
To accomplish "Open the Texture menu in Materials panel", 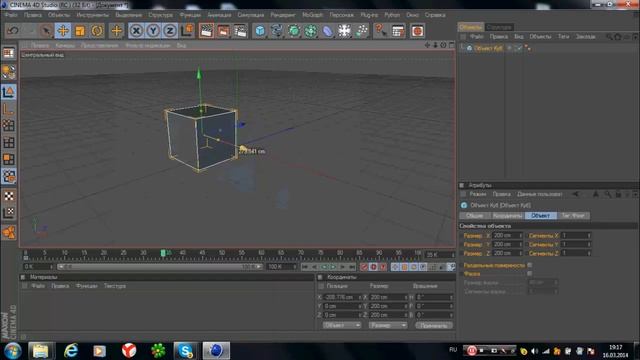I will click(115, 286).
